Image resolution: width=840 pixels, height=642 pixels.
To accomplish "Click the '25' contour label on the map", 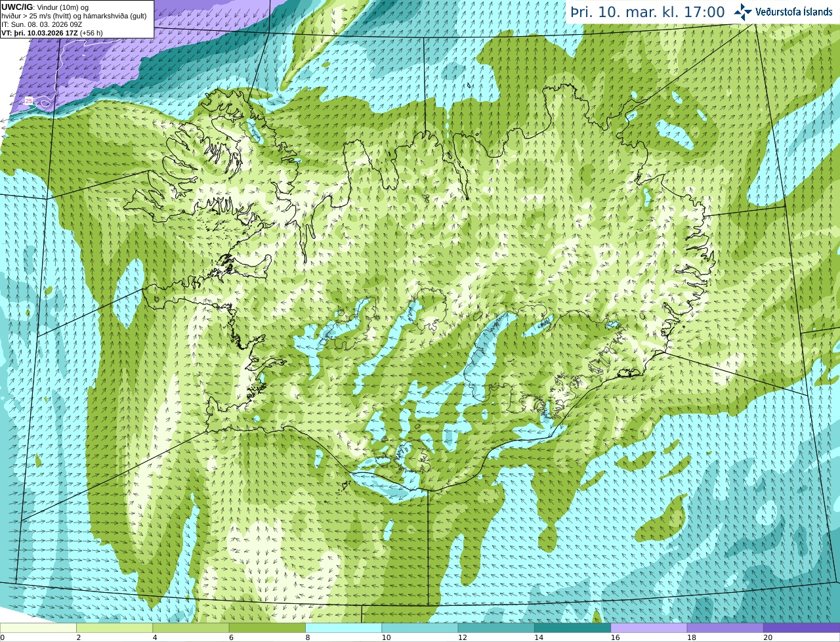I will (29, 100).
